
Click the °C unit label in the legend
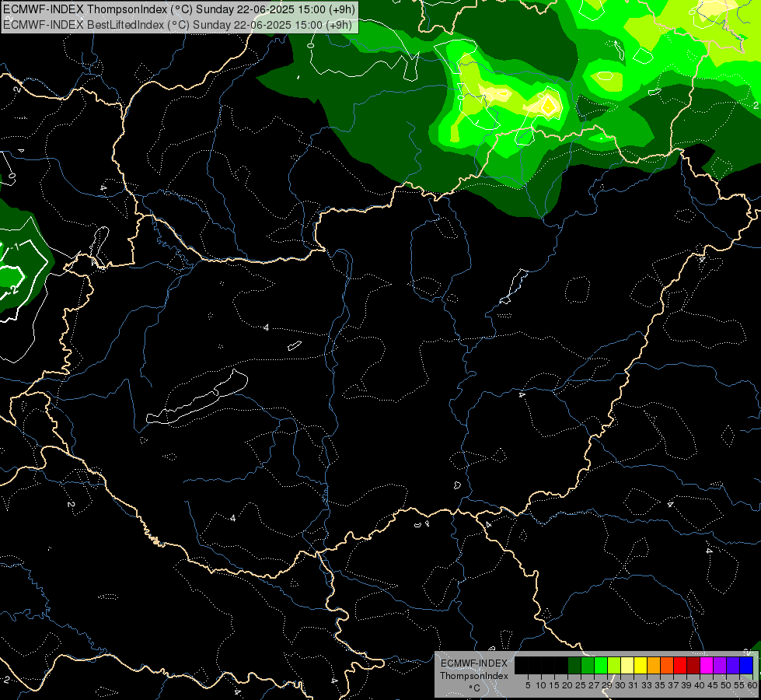pyautogui.click(x=475, y=688)
